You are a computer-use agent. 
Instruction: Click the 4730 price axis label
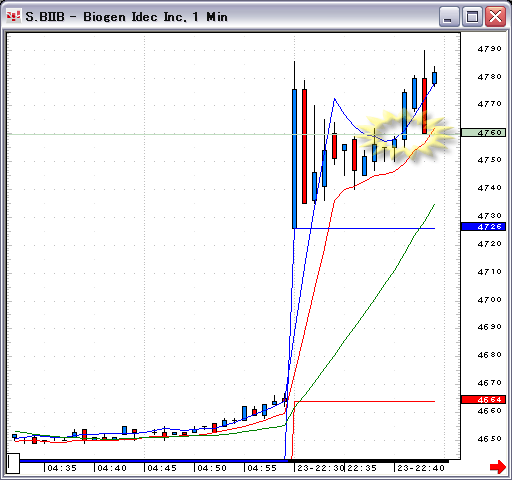[x=489, y=216]
